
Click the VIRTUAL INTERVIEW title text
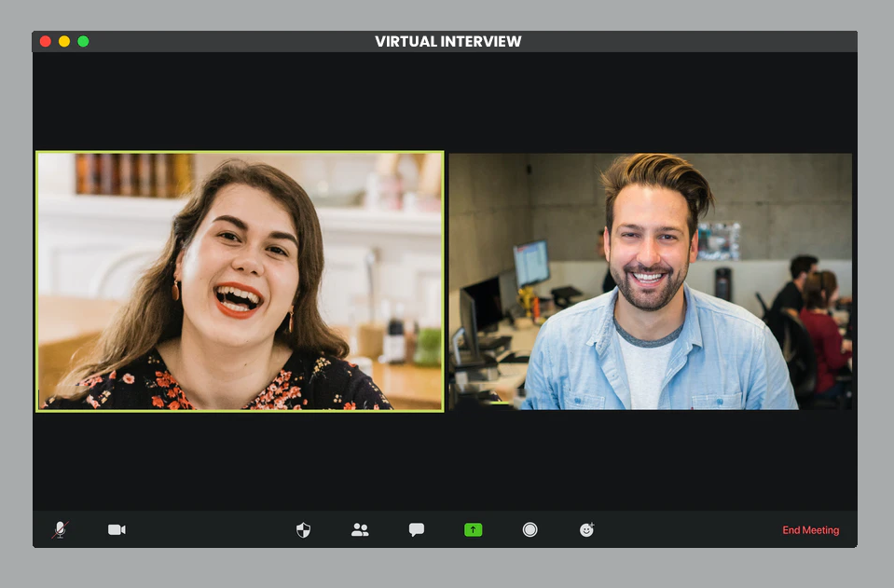tap(448, 42)
